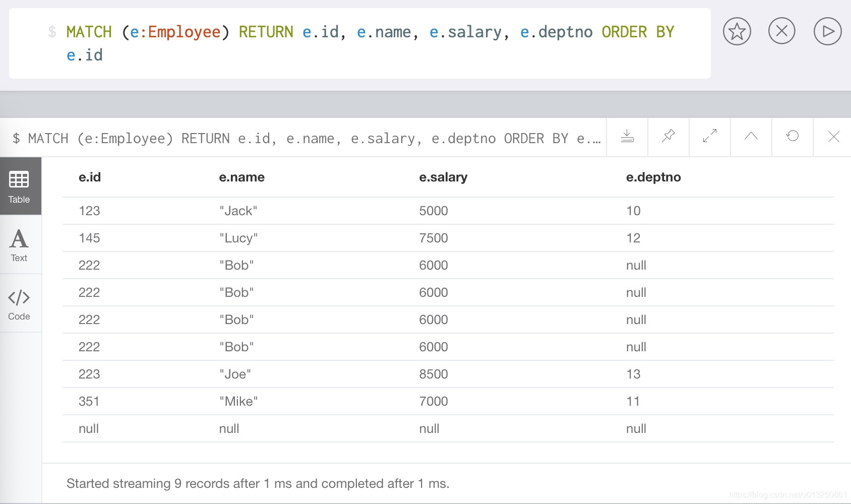
Task: Select the e.salary column header
Action: [x=444, y=177]
